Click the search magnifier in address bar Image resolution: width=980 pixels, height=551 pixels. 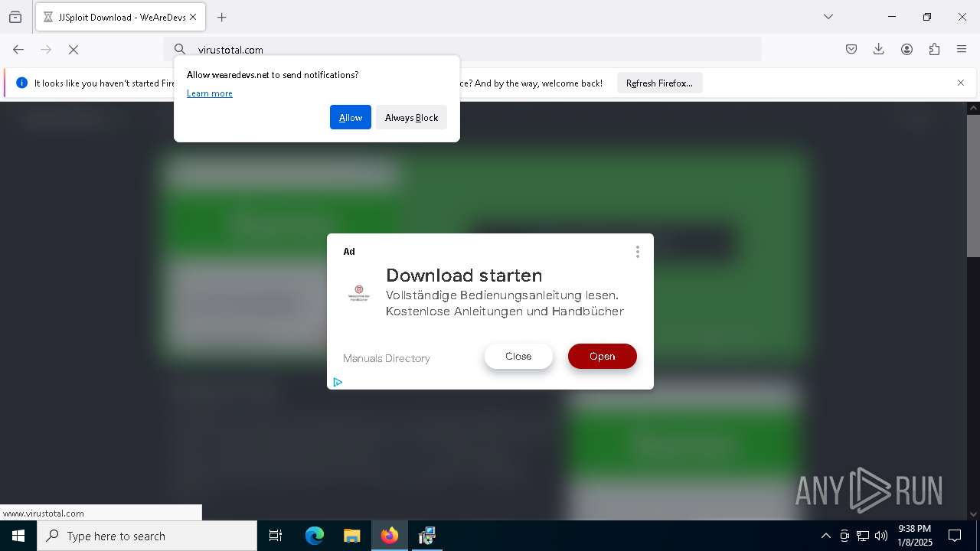click(180, 49)
